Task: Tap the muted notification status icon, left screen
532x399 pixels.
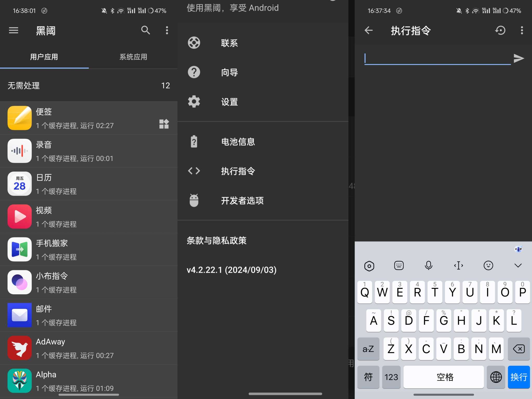Action: click(x=104, y=11)
